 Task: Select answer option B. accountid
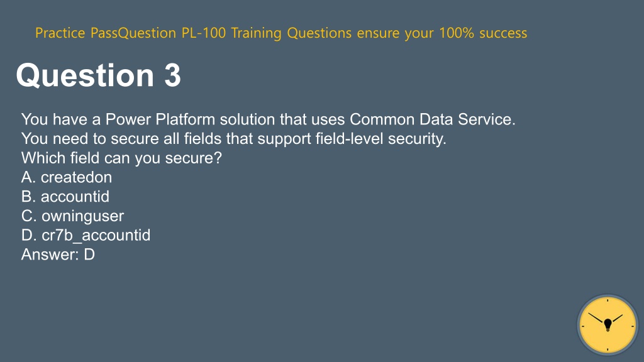(x=65, y=197)
